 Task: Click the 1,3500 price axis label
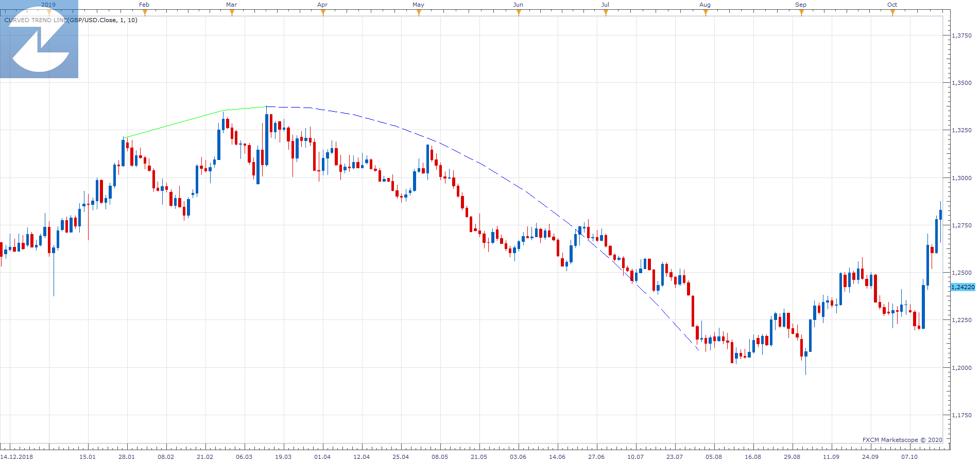[x=961, y=83]
